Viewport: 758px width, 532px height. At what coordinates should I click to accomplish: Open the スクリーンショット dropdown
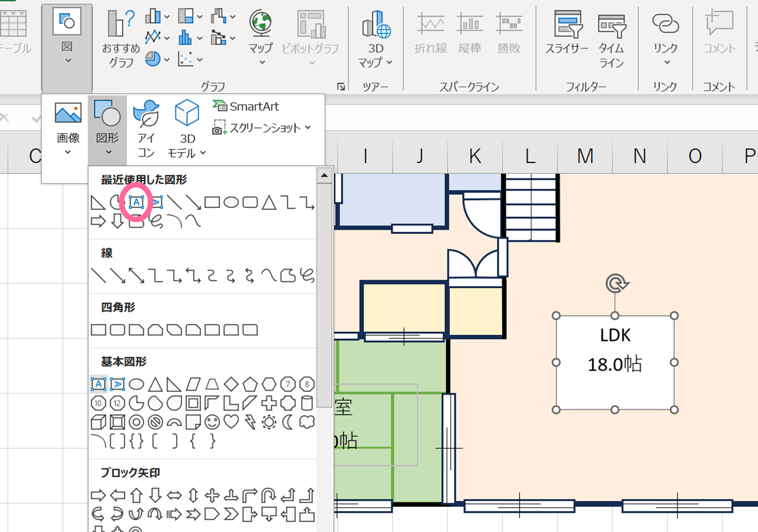pos(262,128)
